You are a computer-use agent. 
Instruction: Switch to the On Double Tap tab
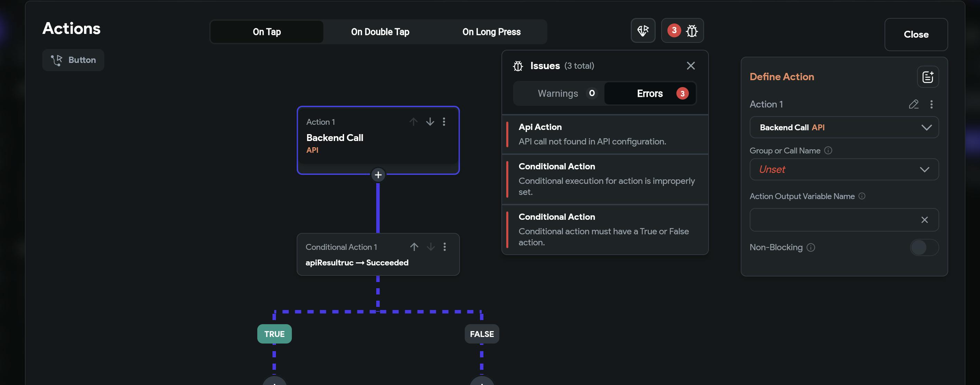[380, 32]
